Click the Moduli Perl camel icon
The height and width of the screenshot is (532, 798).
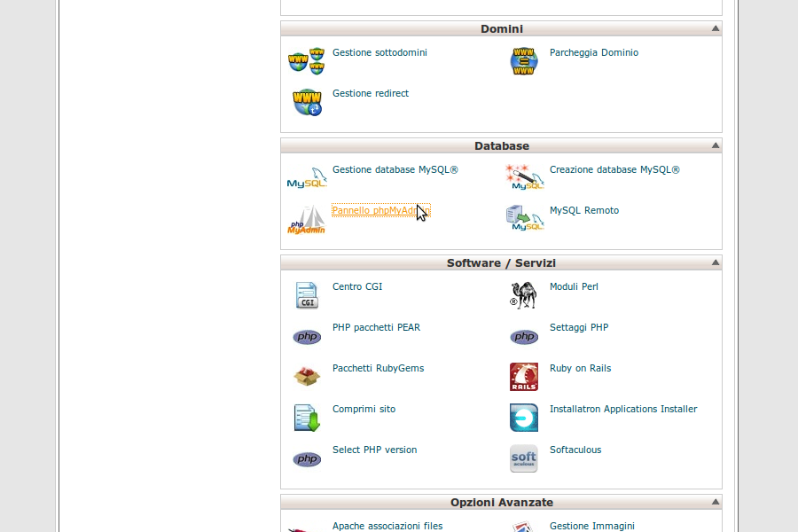point(524,295)
